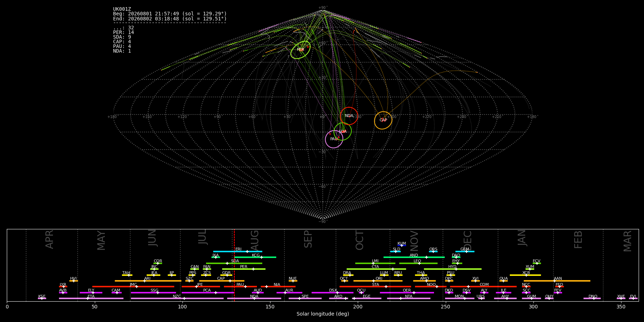Select the AAN shower bar in timeline
644x322 pixels.
557,281
